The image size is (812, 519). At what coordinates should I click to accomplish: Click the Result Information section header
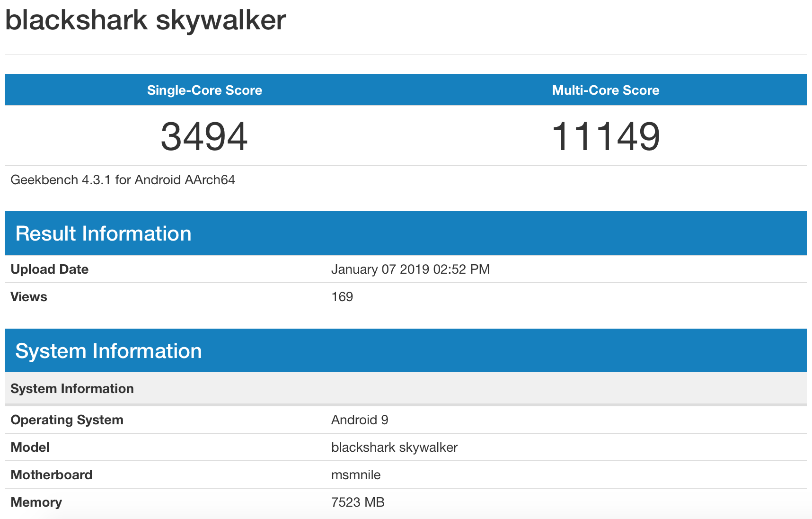[103, 233]
